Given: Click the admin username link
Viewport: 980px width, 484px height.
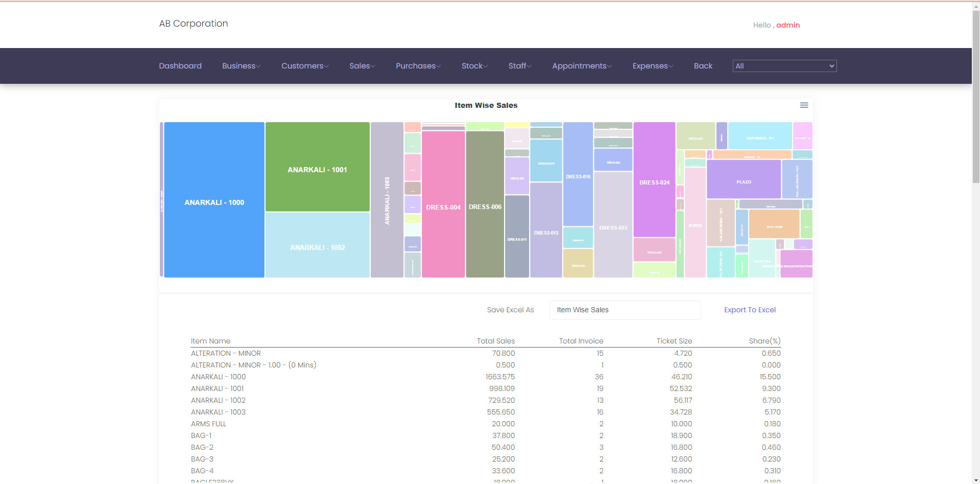Looking at the screenshot, I should pos(788,25).
